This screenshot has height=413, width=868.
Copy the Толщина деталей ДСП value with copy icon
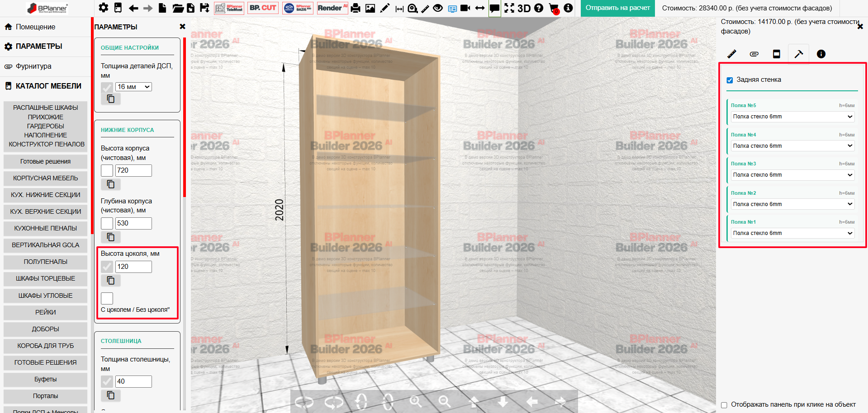click(111, 99)
